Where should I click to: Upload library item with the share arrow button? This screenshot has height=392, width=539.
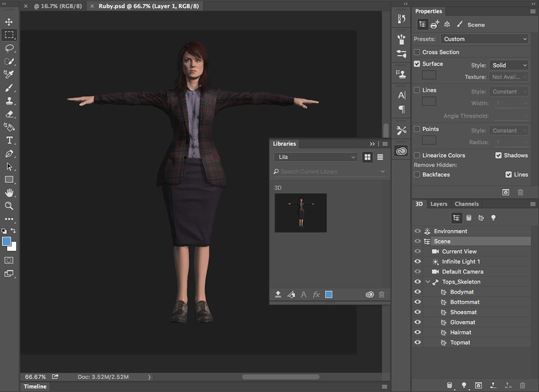(x=278, y=294)
